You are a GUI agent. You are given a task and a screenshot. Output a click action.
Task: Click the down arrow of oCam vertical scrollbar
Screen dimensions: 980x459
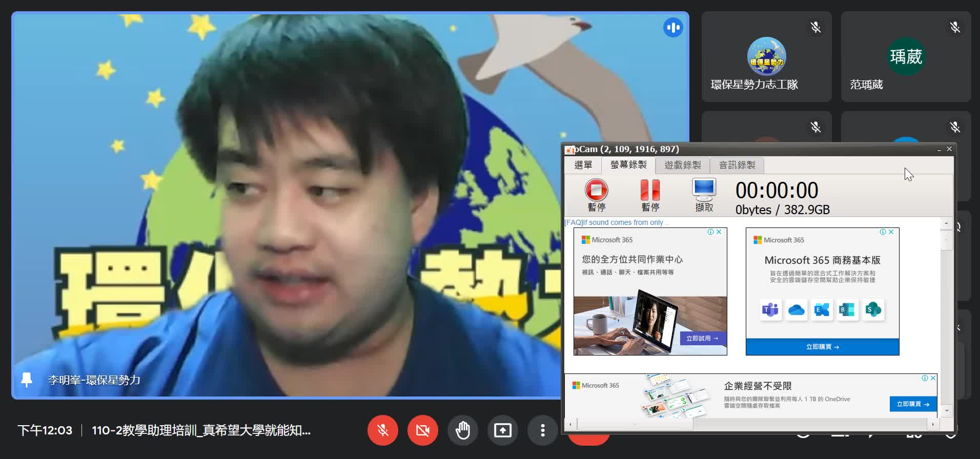tap(946, 411)
